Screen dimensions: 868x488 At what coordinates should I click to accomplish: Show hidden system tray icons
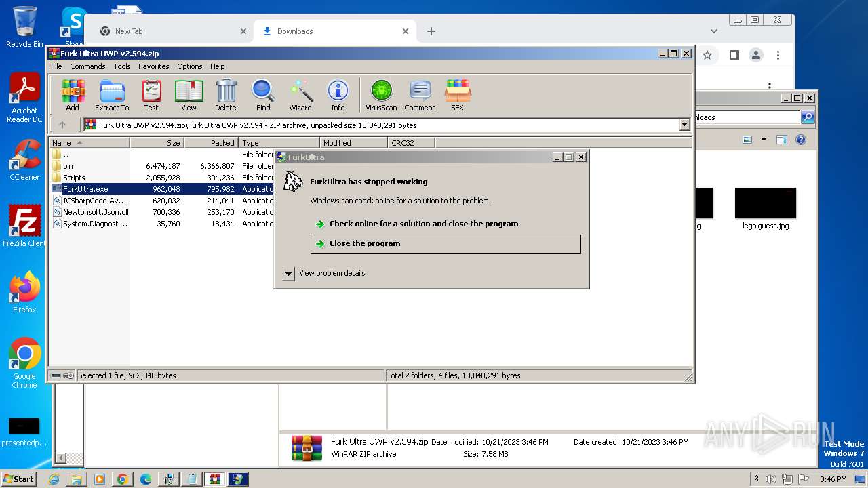[756, 479]
